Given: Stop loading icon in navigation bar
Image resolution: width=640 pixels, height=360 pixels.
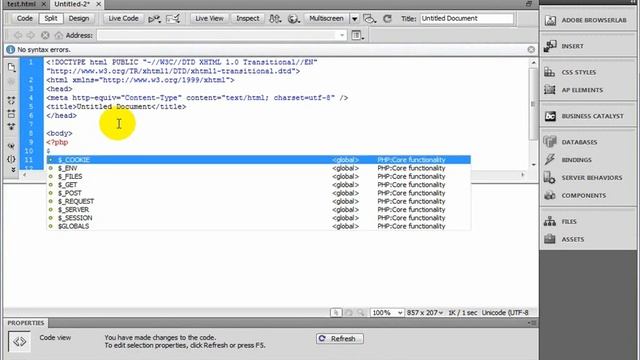Looking at the screenshot, I should [45, 36].
